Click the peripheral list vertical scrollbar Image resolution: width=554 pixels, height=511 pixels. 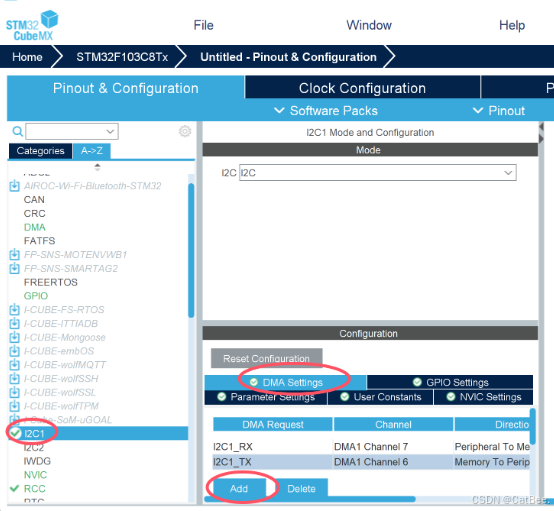click(x=191, y=251)
